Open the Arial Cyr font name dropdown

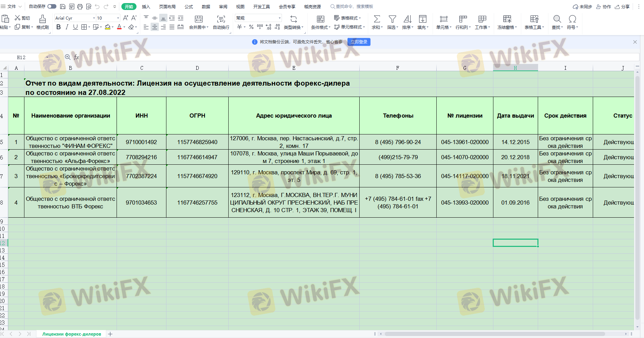click(x=94, y=18)
